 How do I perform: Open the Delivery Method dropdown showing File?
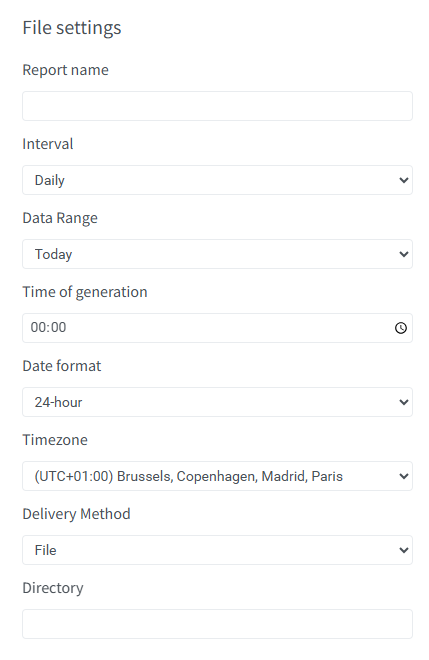(x=217, y=550)
